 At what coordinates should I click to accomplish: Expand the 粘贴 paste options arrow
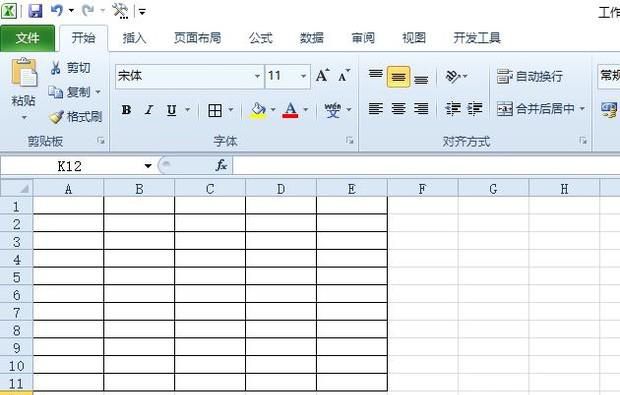coord(24,117)
